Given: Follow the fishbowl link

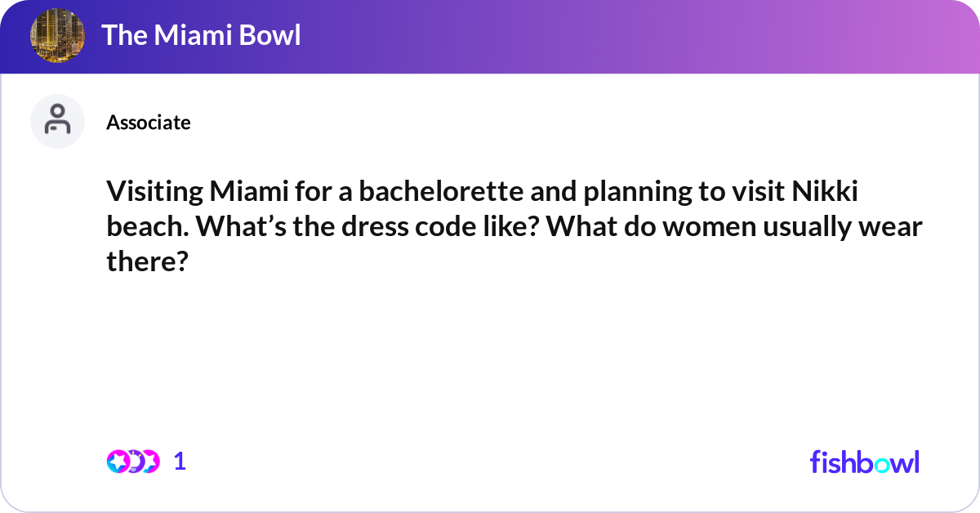Looking at the screenshot, I should pyautogui.click(x=864, y=462).
